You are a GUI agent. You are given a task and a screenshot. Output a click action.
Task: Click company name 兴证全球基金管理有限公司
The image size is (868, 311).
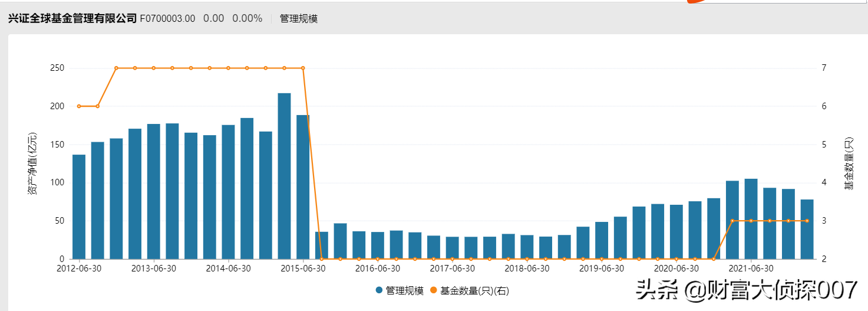[72, 18]
